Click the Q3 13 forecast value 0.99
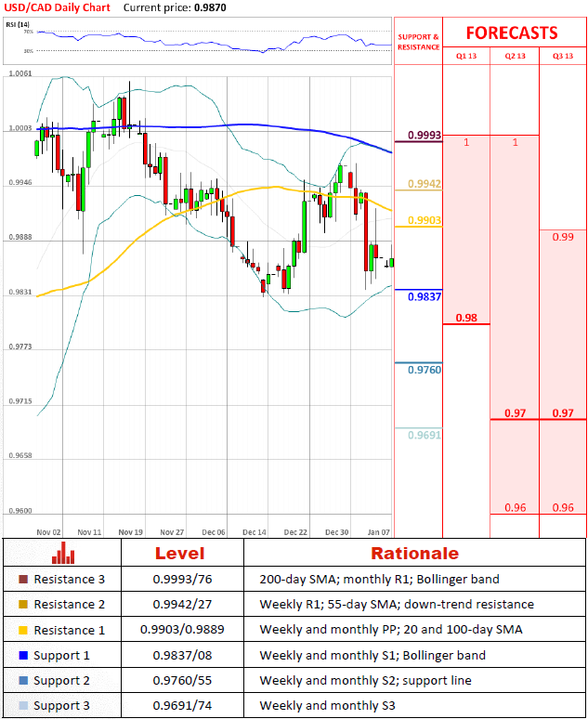 [563, 237]
